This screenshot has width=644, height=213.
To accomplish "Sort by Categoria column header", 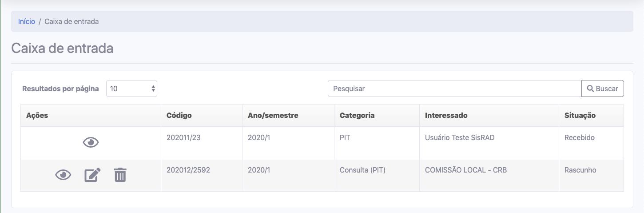I will click(357, 116).
